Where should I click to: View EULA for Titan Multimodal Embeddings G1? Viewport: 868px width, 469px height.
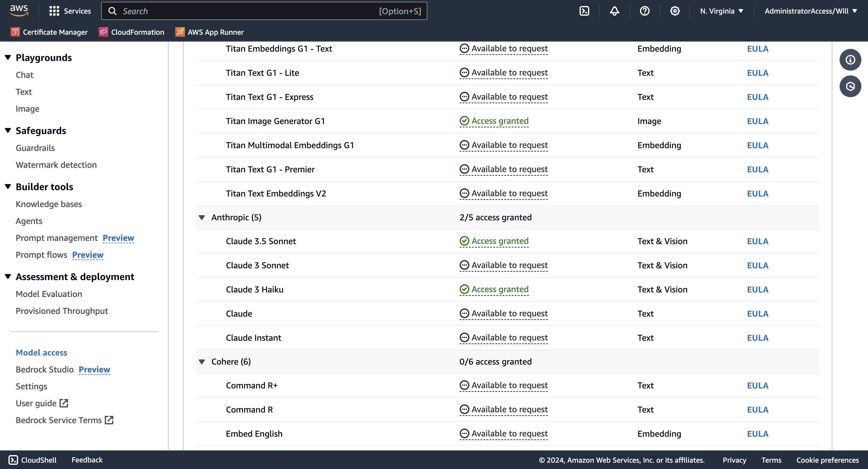[x=757, y=145]
